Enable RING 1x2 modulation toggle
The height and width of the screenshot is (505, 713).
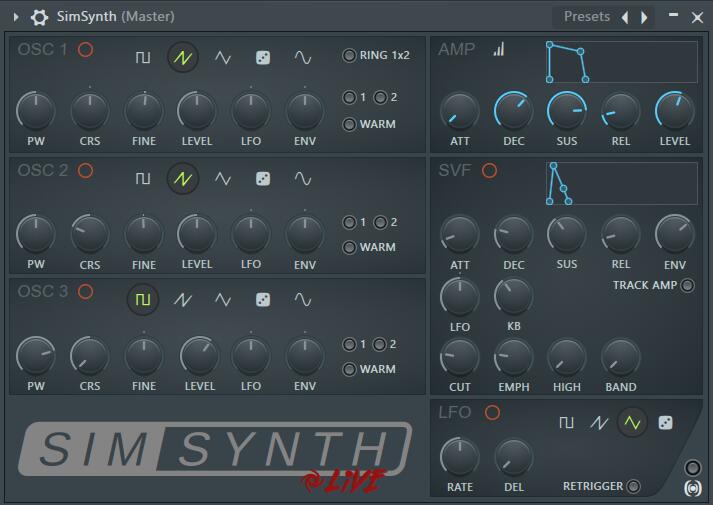coord(349,56)
